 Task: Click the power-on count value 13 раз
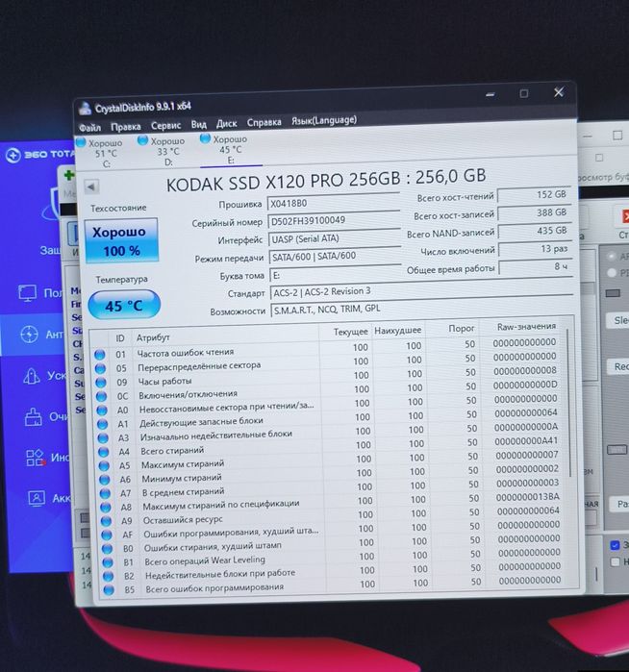[536, 249]
